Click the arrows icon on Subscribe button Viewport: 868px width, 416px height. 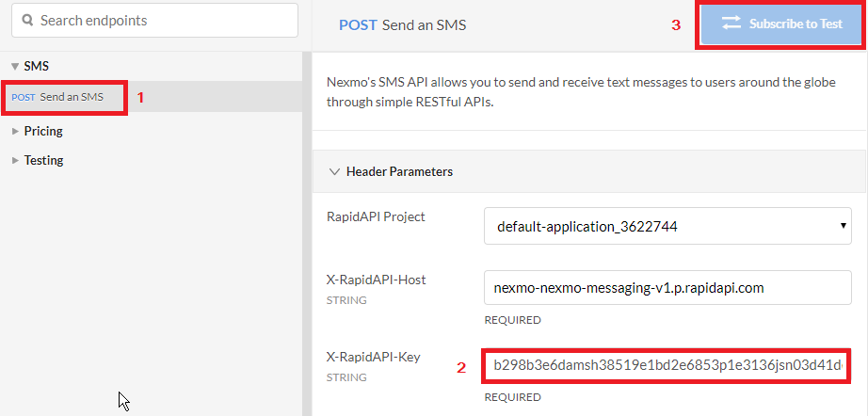(731, 24)
